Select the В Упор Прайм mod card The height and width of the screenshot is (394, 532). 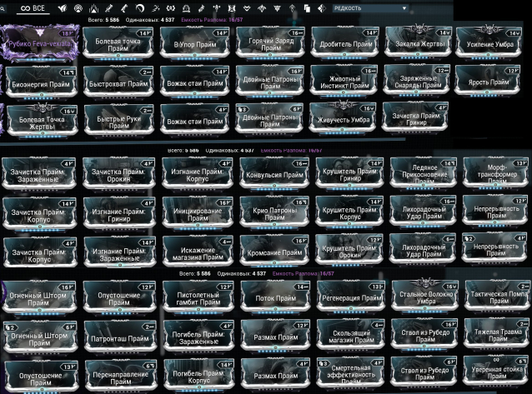pos(195,43)
